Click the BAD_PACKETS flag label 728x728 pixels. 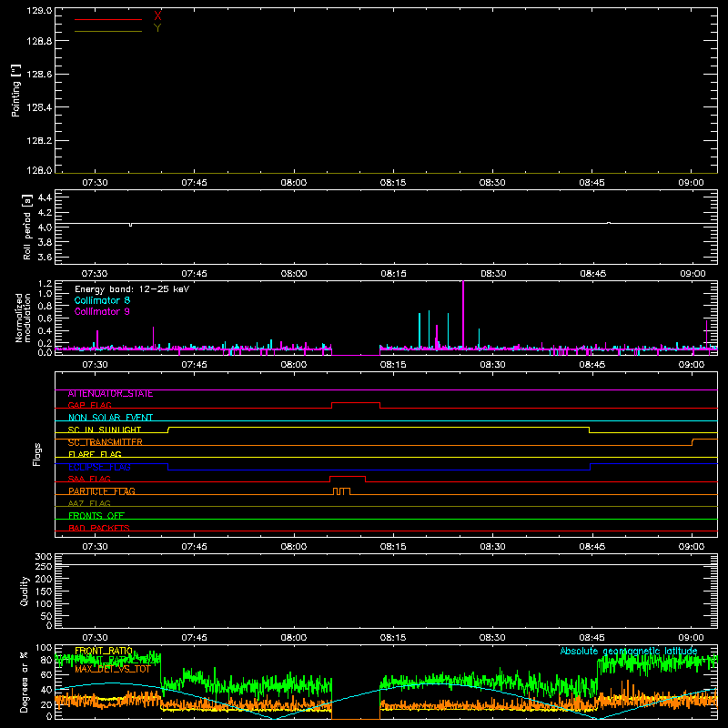tap(99, 528)
